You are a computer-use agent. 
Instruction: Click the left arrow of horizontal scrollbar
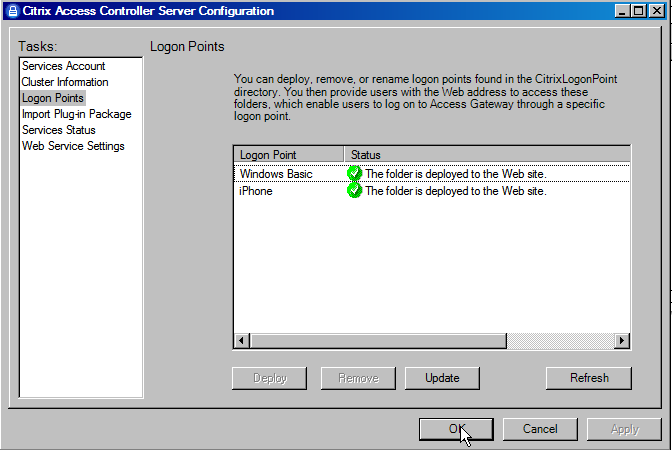pos(242,341)
